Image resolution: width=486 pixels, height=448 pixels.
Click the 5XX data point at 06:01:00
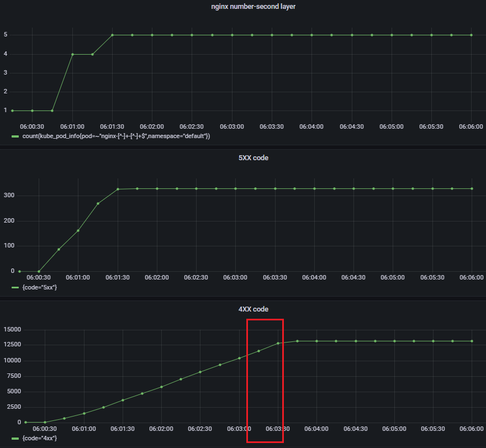click(x=78, y=230)
